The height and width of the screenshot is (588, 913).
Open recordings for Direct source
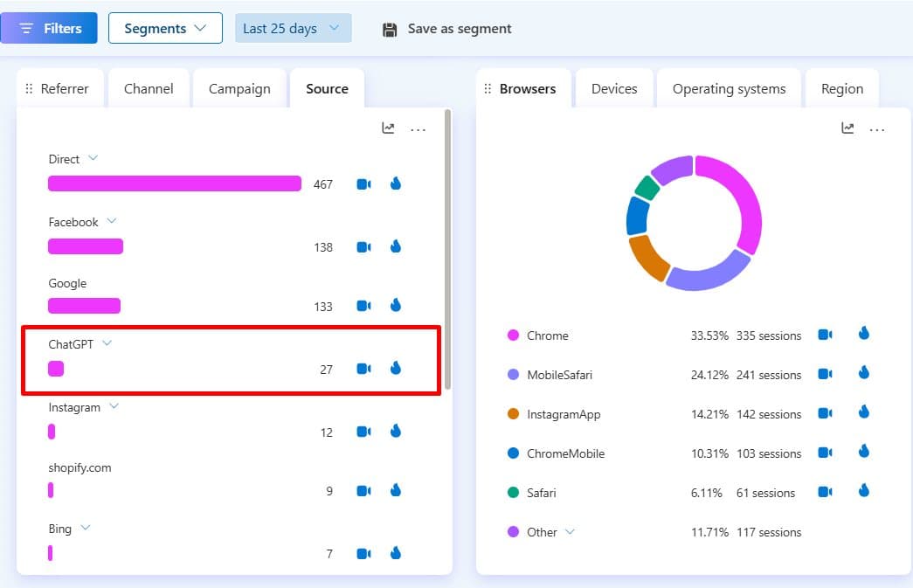pos(364,184)
